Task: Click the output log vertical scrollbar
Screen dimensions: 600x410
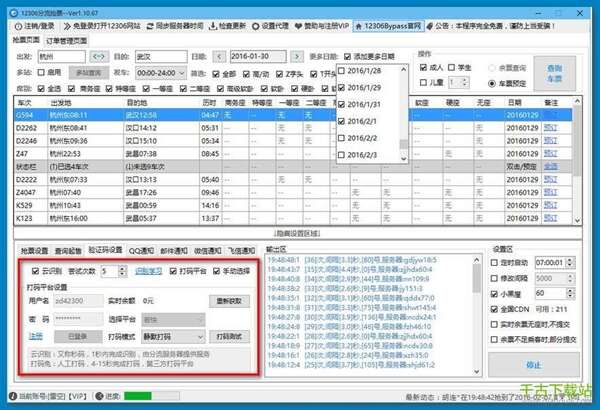Action: [476, 316]
